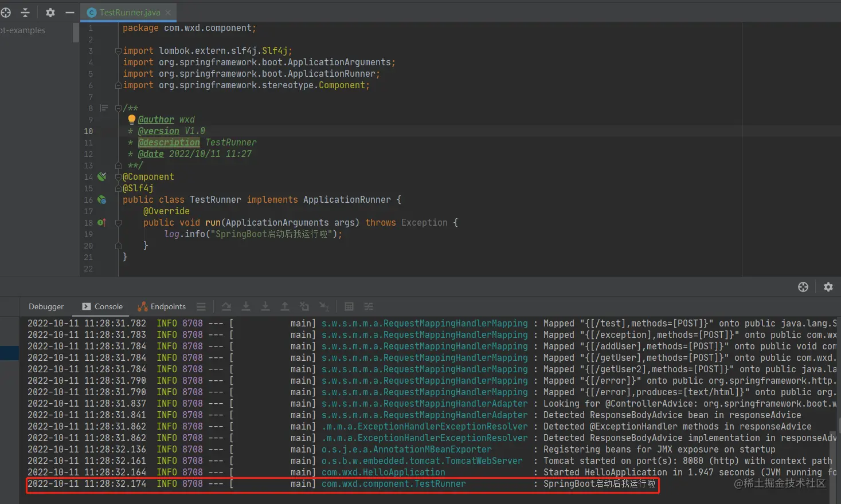
Task: Collapse the Javadoc comment fold at line 8
Action: [x=118, y=108]
